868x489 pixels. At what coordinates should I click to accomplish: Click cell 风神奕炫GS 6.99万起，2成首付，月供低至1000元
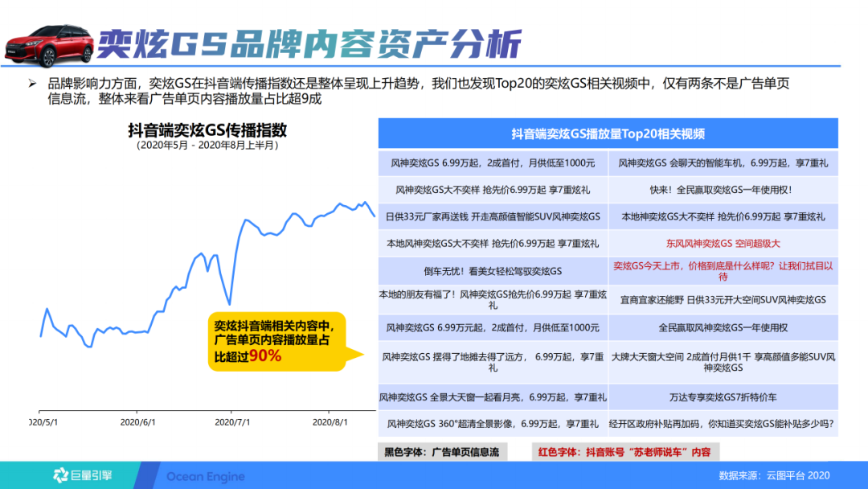tap(493, 162)
